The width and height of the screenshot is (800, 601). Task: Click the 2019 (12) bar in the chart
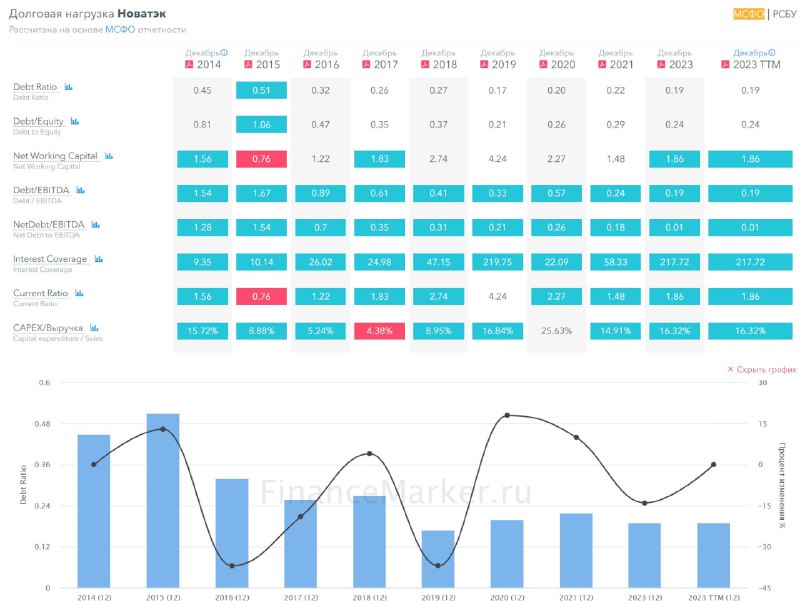[438, 560]
